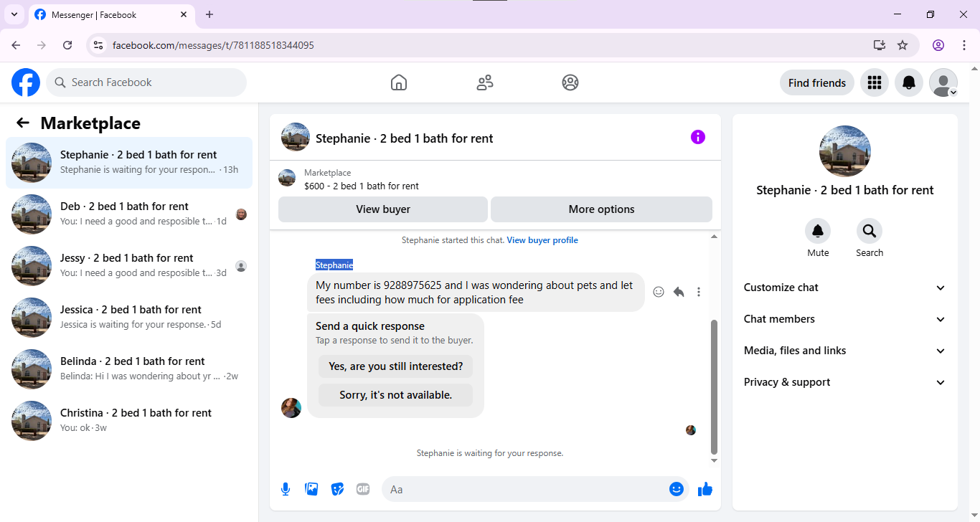Open the Friends icon in top navigation

[x=485, y=82]
